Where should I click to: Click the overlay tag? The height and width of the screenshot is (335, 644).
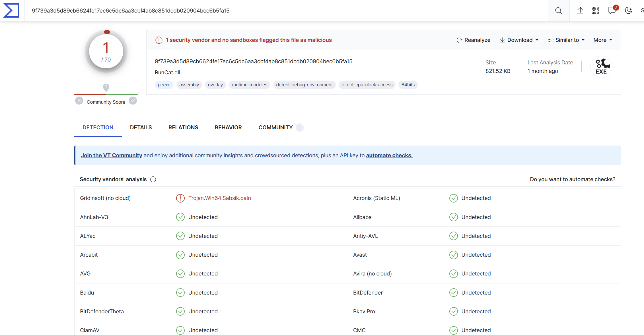tap(215, 85)
